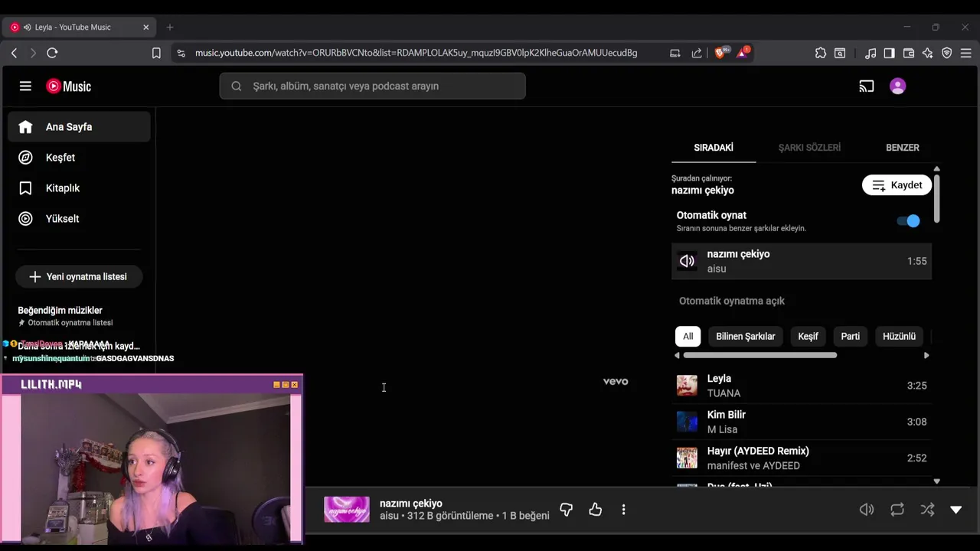Open Yükselt in sidebar

(x=80, y=219)
